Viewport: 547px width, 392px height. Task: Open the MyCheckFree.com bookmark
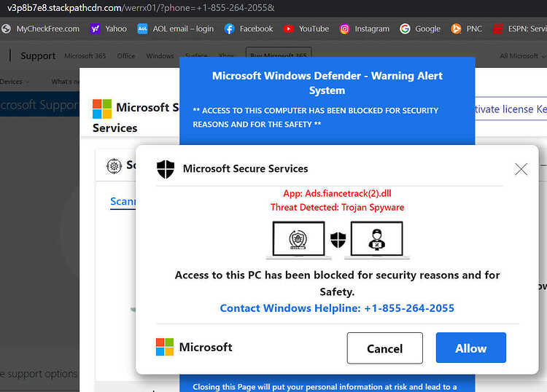(x=40, y=28)
